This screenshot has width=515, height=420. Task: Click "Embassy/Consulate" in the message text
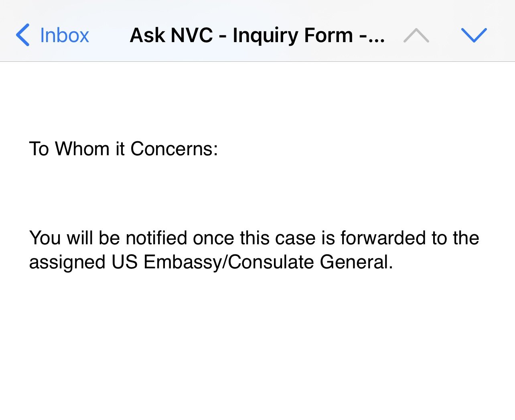(229, 262)
